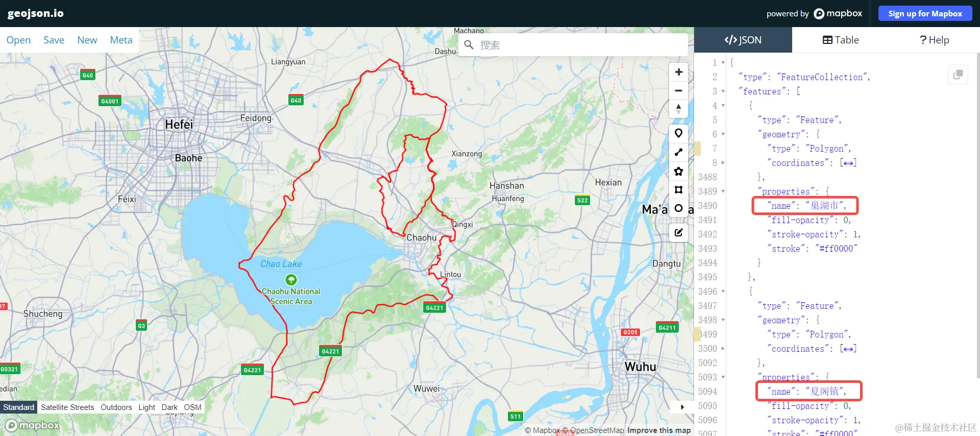Screen dimensions: 980x436
Task: Click the Mapbox logo on the map
Action: [x=33, y=425]
